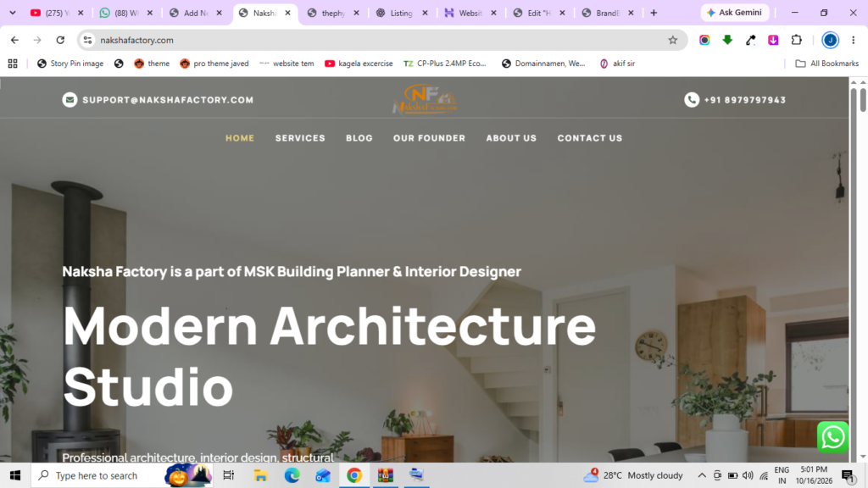This screenshot has height=488, width=868.
Task: Open the WhatsApp chat floating button
Action: 832,437
